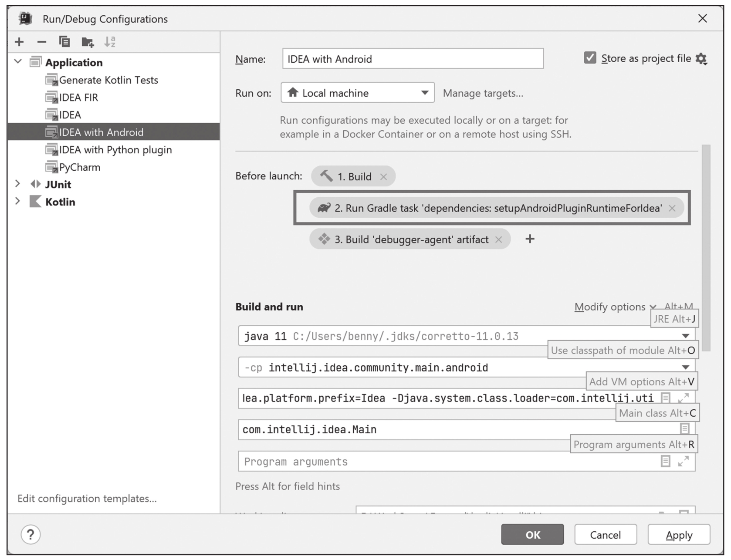Click the OK button

[x=532, y=534]
